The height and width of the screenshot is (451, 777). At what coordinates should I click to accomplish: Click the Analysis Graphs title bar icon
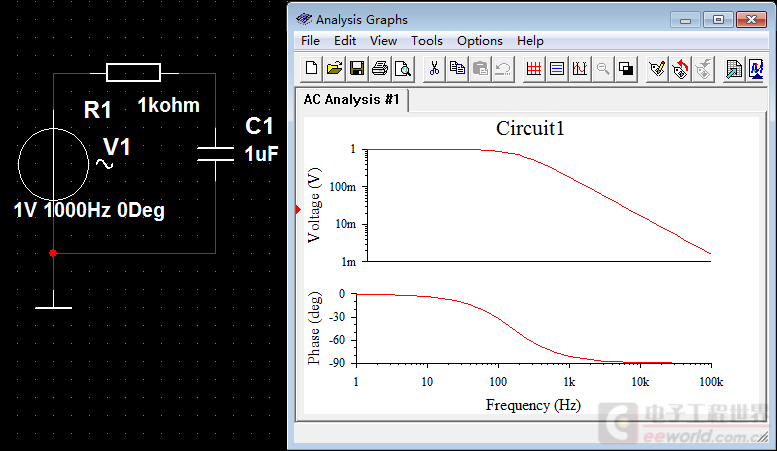point(304,19)
